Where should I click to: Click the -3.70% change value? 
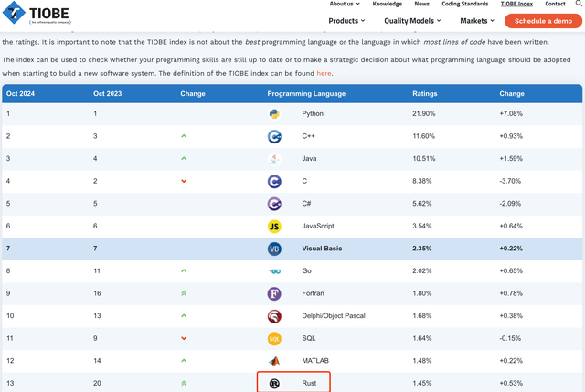[x=510, y=181]
